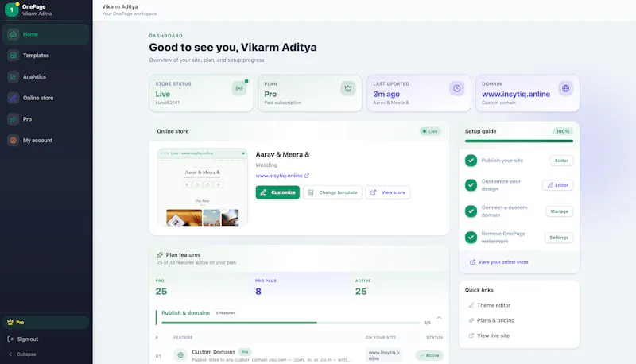Open the Home sidebar item
Screen dimensions: 636x364
pos(45,34)
